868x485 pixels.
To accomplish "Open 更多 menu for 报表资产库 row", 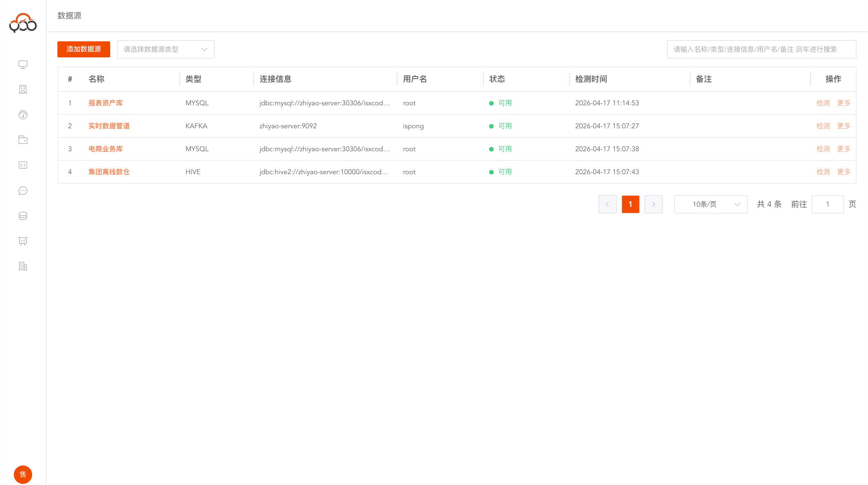I will [x=843, y=103].
